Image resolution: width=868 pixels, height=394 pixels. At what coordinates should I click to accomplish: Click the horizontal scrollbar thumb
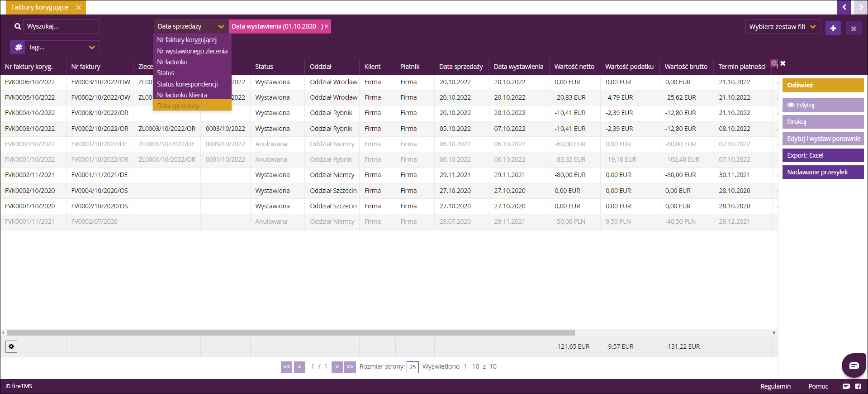pyautogui.click(x=291, y=332)
